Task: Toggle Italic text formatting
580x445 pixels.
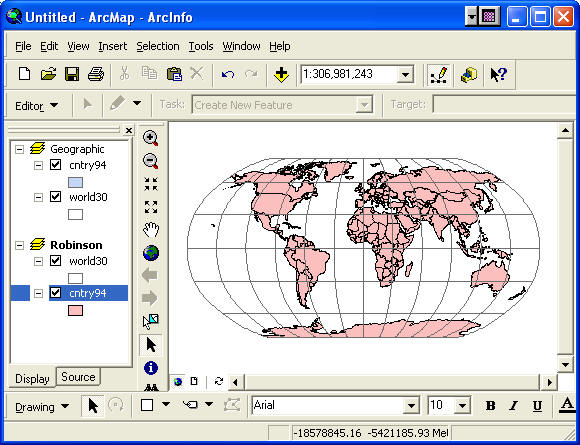Action: (x=513, y=406)
